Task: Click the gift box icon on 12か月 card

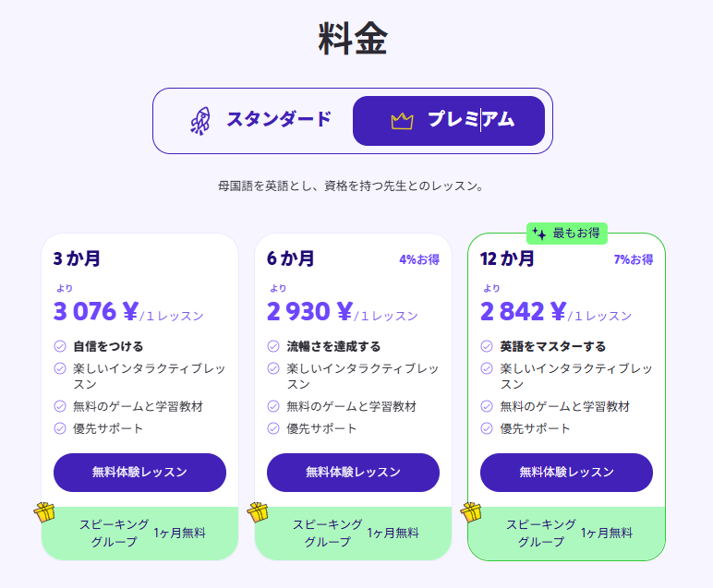Action: 471,512
